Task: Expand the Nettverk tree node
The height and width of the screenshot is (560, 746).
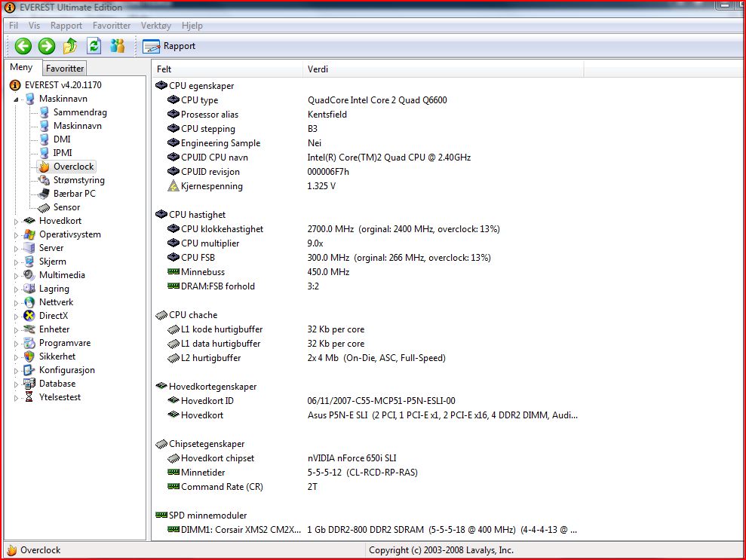Action: tap(16, 303)
